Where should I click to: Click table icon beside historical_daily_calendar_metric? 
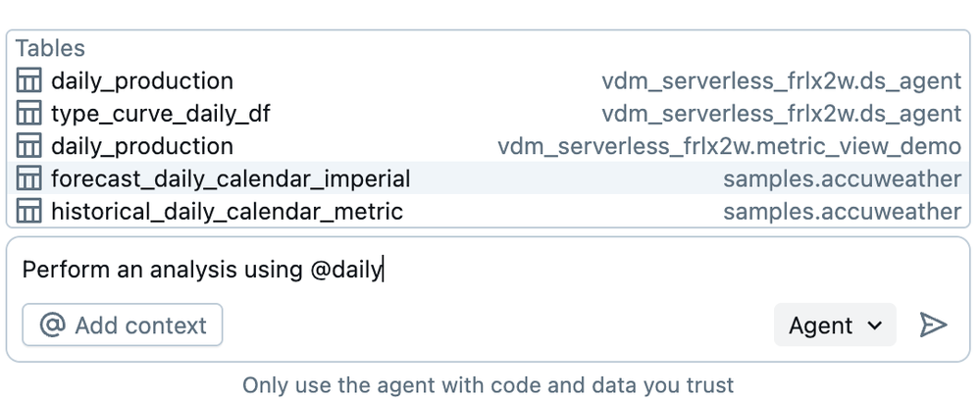(x=29, y=211)
